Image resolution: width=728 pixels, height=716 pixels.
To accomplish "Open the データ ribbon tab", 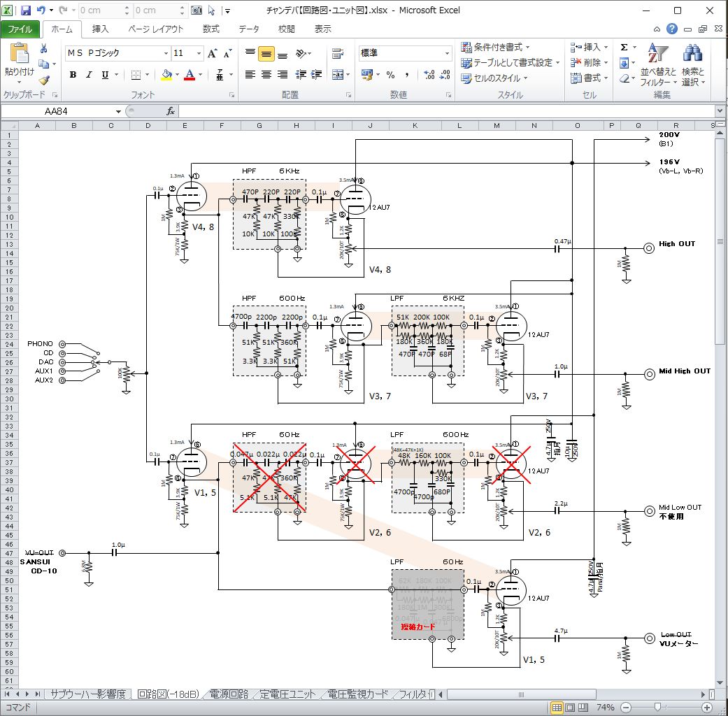I will tap(249, 29).
